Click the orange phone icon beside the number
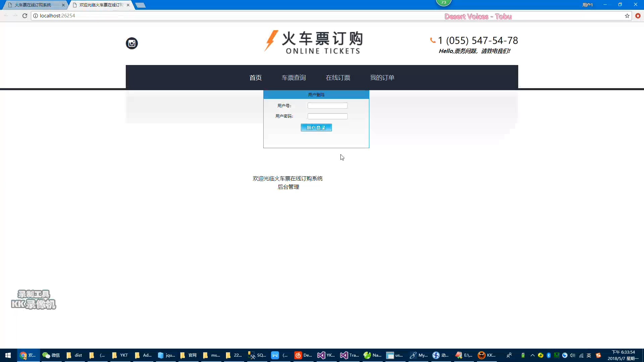The height and width of the screenshot is (362, 644). [433, 40]
